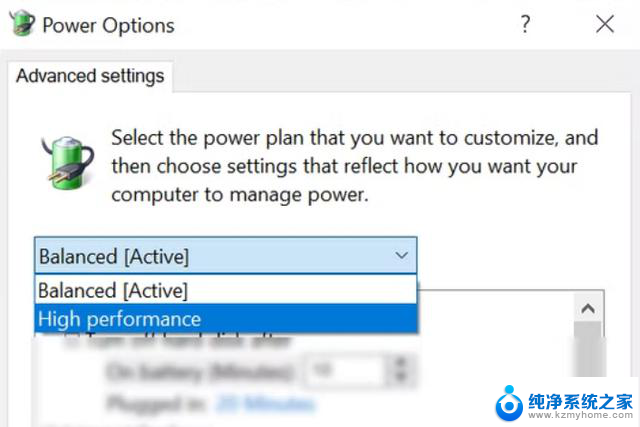Increase On battery minutes with the up arrow
640x427 pixels.
point(401,363)
